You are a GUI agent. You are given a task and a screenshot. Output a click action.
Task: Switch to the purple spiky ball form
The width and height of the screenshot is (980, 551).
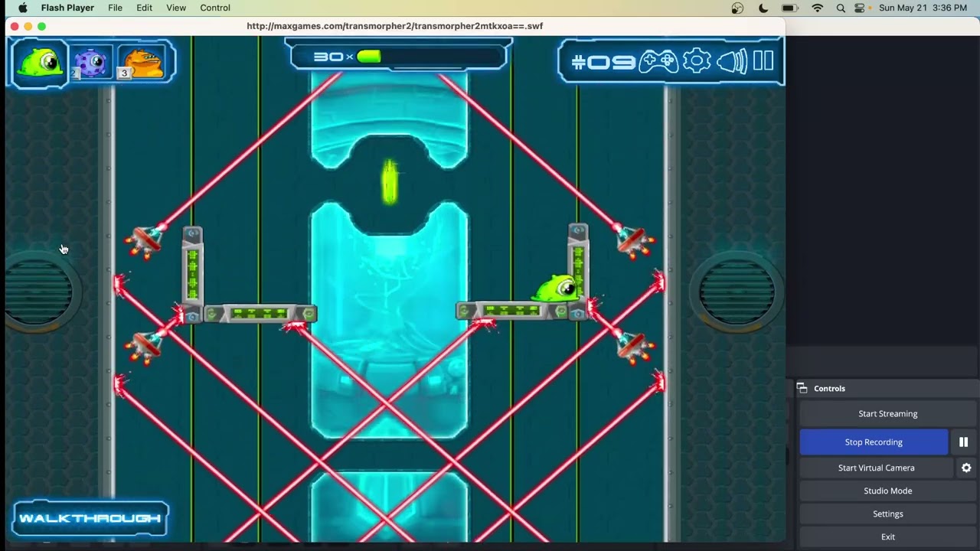click(x=91, y=63)
